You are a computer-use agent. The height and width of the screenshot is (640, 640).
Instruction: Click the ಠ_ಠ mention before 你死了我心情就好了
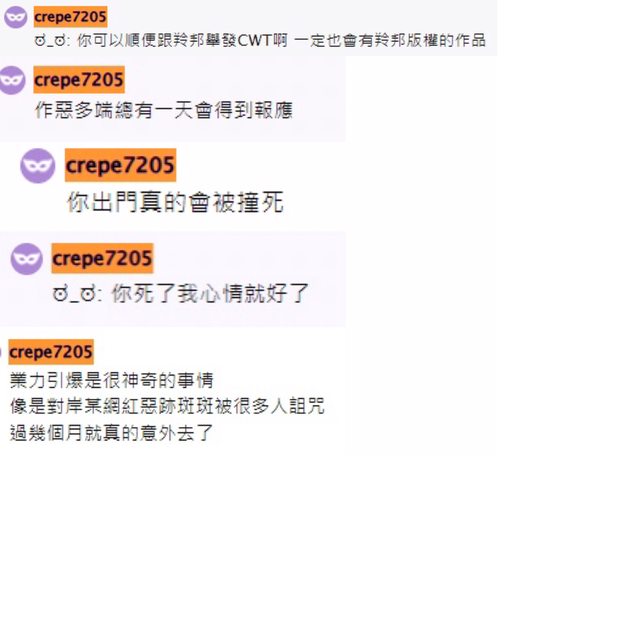77,294
